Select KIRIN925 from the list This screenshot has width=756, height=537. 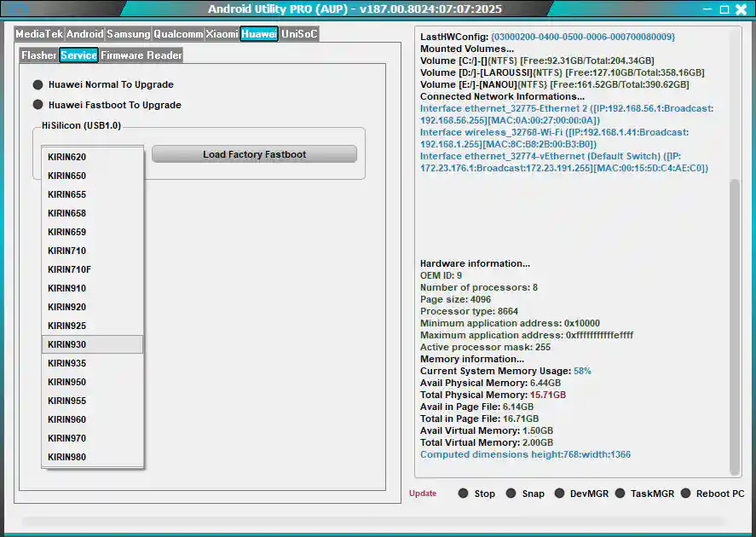pos(93,326)
